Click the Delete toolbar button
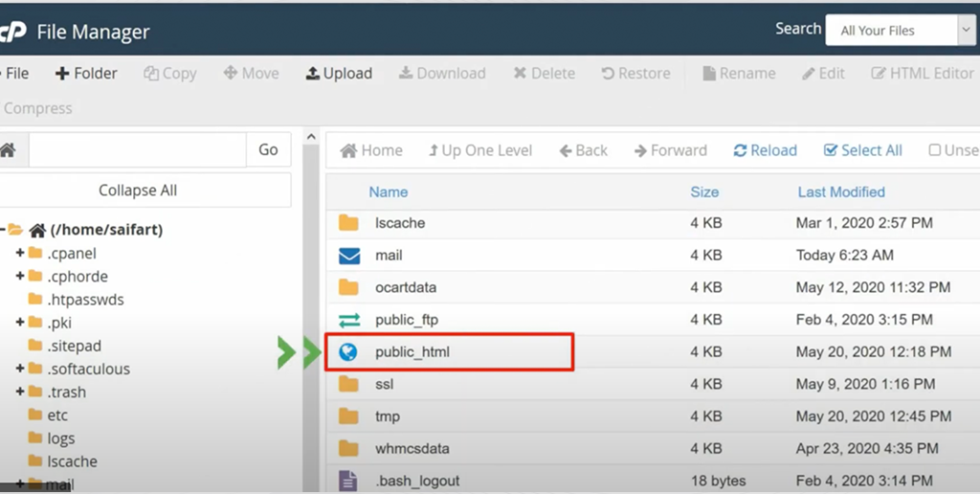Screen dimensions: 980x494 (544, 73)
